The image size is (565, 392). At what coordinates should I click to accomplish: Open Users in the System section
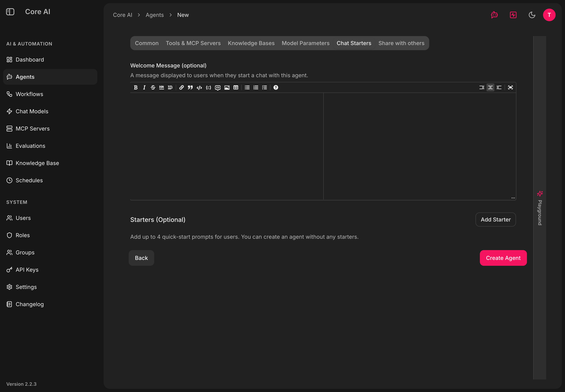50,218
